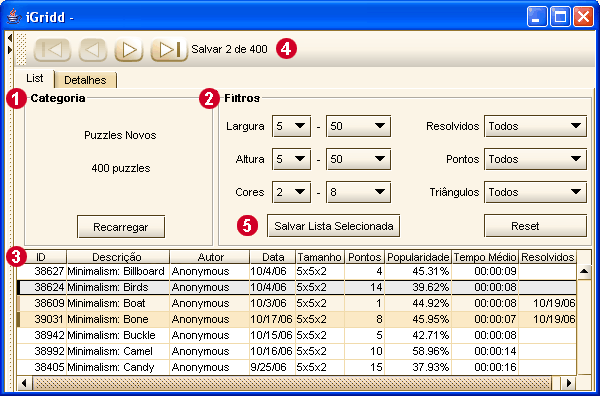Close the iGridd window
Image resolution: width=600 pixels, height=396 pixels.
[583, 17]
